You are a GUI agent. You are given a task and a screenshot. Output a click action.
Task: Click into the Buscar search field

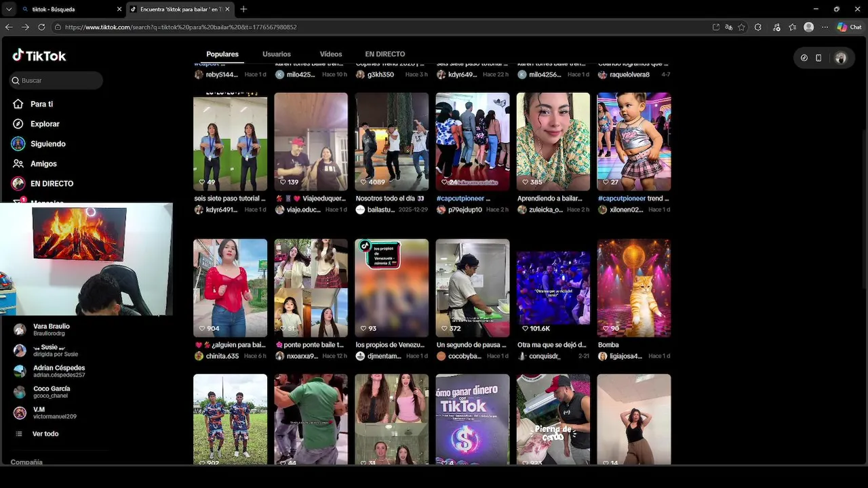pyautogui.click(x=56, y=81)
